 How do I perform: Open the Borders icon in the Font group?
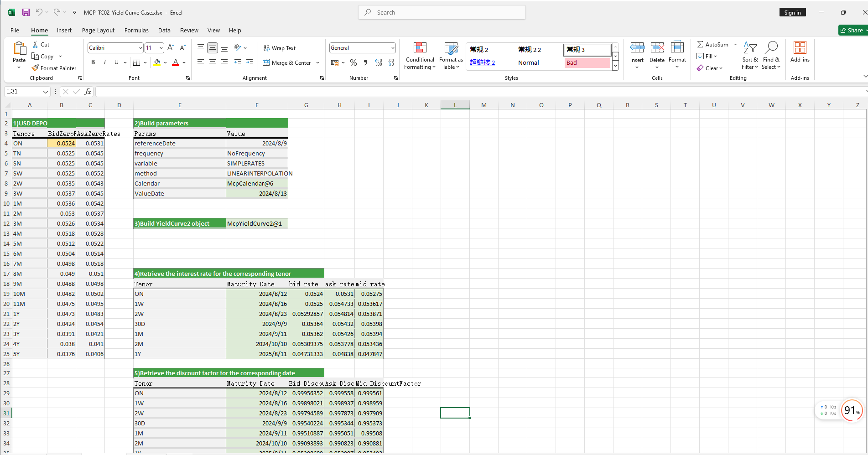coord(136,62)
